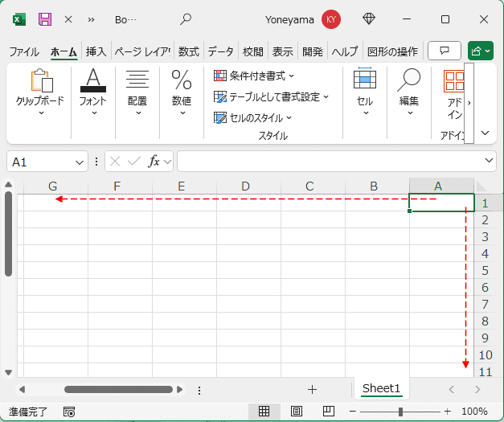The image size is (504, 422).
Task: Add a new sheet with plus button
Action: (312, 389)
